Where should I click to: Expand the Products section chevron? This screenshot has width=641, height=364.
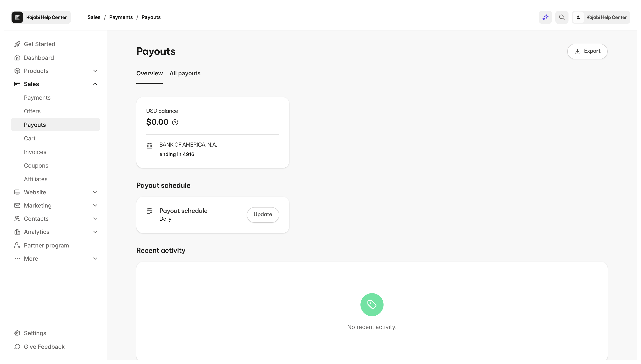click(95, 71)
